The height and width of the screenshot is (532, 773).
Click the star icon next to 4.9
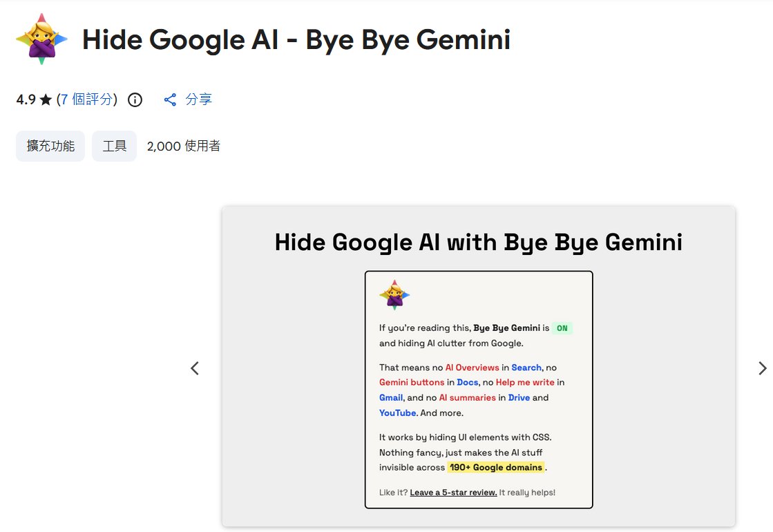click(46, 100)
